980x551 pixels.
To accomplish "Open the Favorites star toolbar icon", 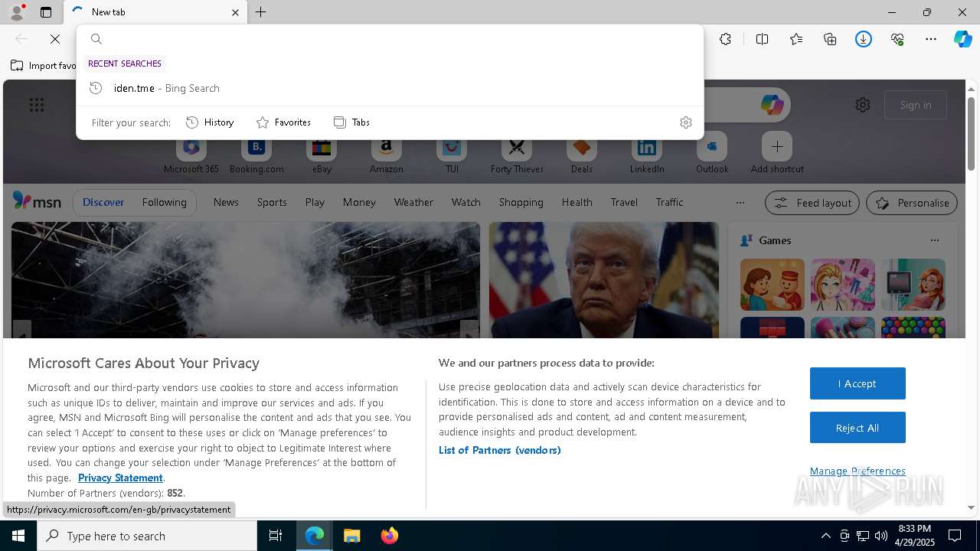I will [796, 39].
